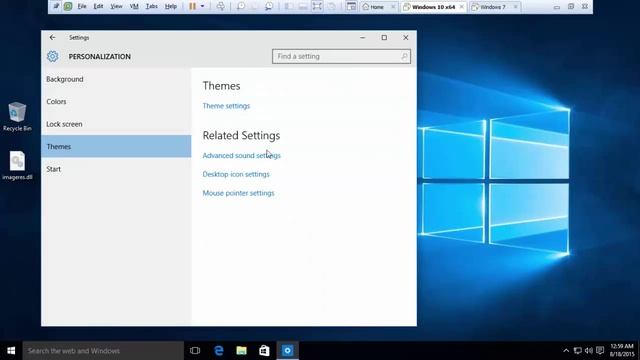Select the imageres.dll file on desktop
This screenshot has height=360, width=640.
click(17, 165)
